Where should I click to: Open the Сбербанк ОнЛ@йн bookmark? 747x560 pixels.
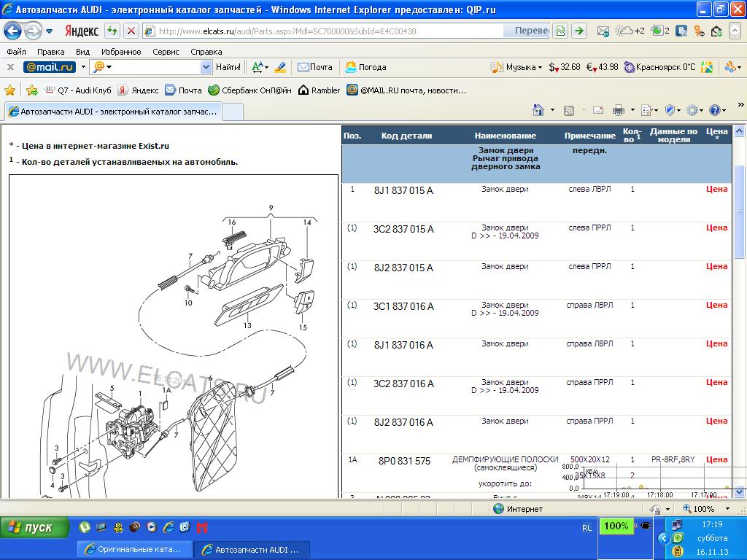pos(249,90)
